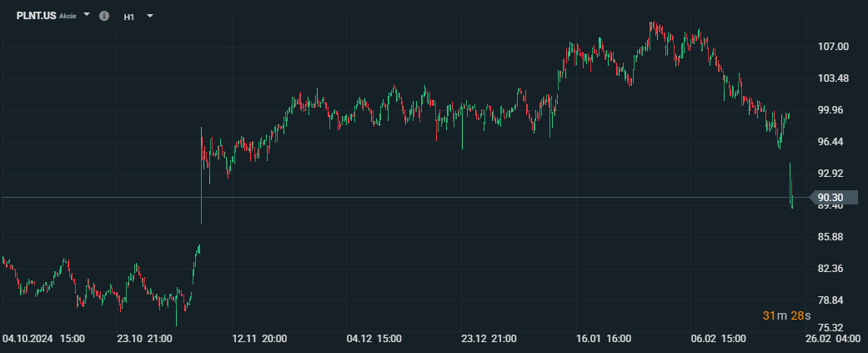The image size is (868, 353).
Task: Open the PLNT.US symbol dropdown arrow
Action: coord(87,15)
